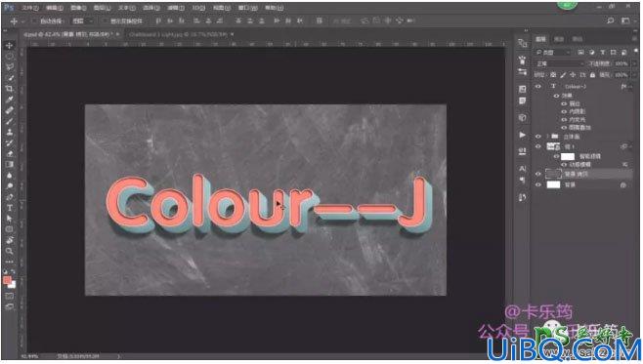
Task: Select the Move tool in toolbox
Action: tap(9, 46)
